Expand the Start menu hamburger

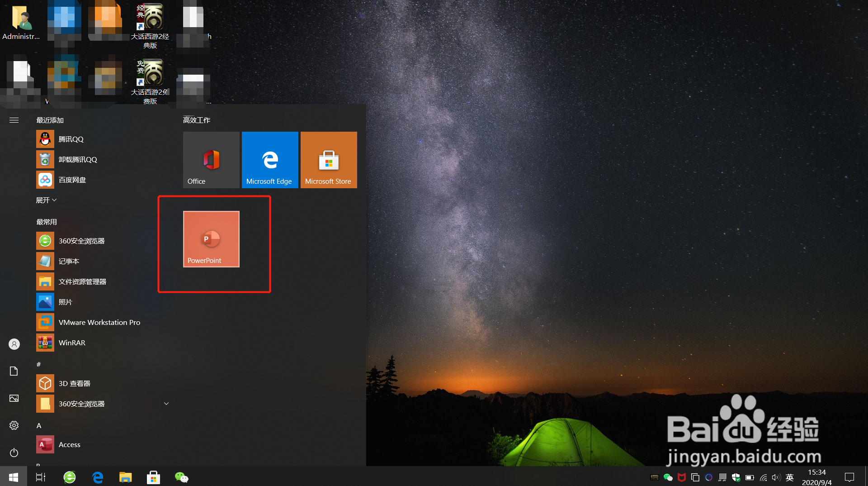[14, 120]
